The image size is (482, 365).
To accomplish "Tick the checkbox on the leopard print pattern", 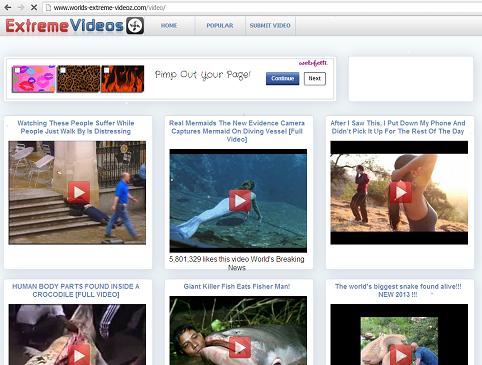I will tap(62, 70).
